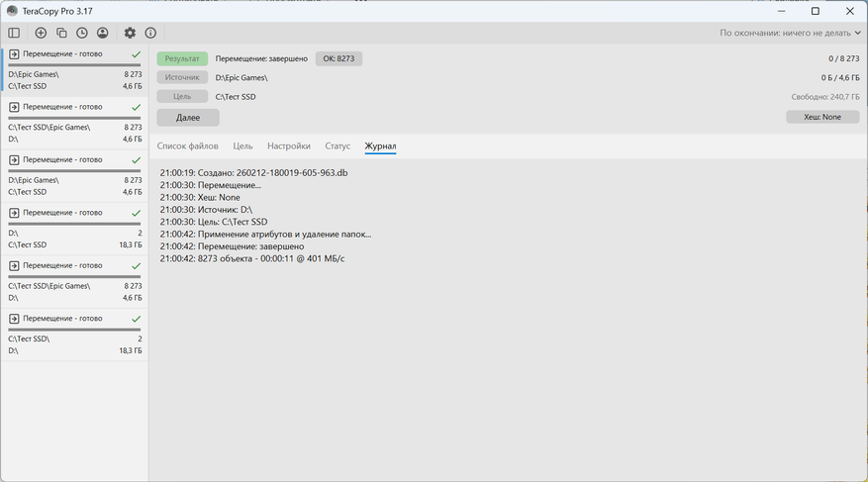Switch to the Цель tab
This screenshot has width=868, height=482.
(x=242, y=146)
